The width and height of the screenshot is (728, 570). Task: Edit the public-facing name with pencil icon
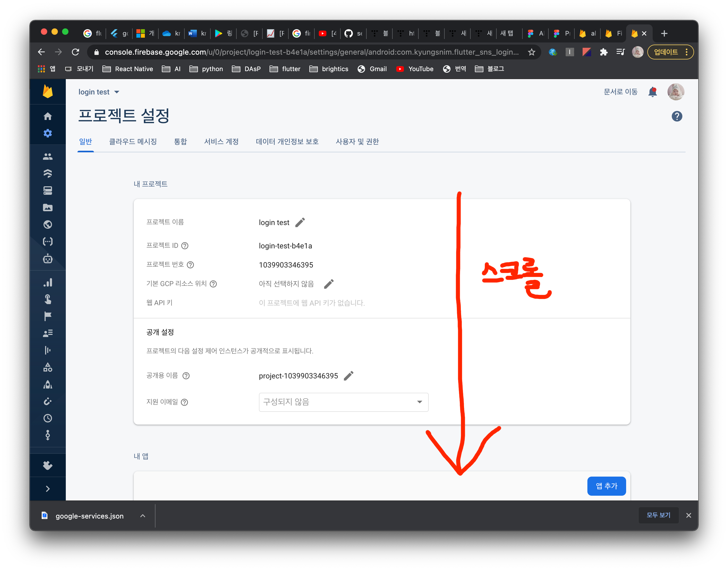(348, 376)
